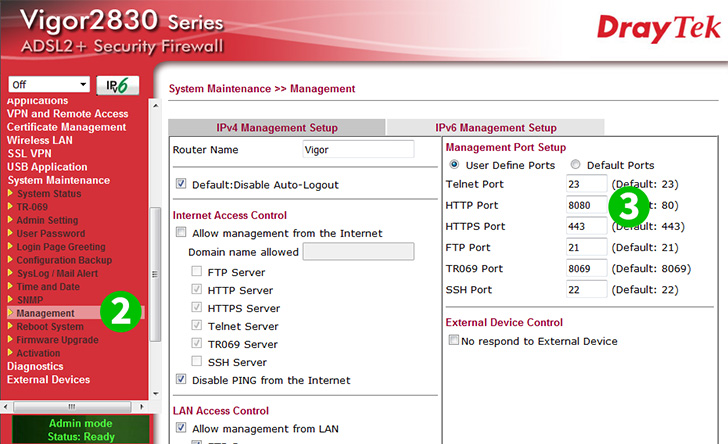
Task: Toggle the Internet FTP Server checkbox
Action: [x=197, y=271]
